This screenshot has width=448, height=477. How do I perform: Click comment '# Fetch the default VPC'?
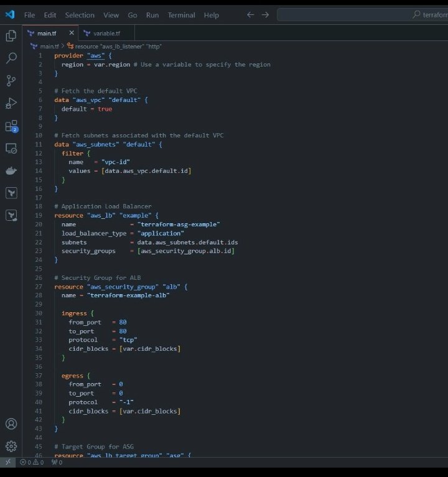96,91
